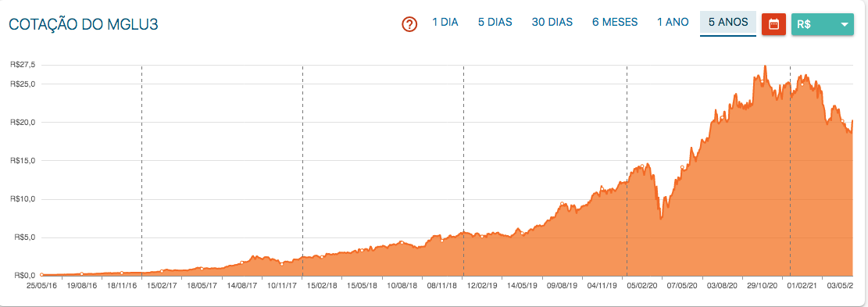This screenshot has height=307, width=868.
Task: Open the red calendar date picker
Action: [x=774, y=24]
